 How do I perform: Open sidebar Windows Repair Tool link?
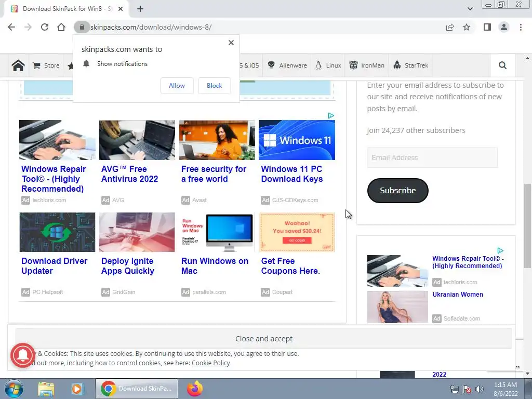468,262
